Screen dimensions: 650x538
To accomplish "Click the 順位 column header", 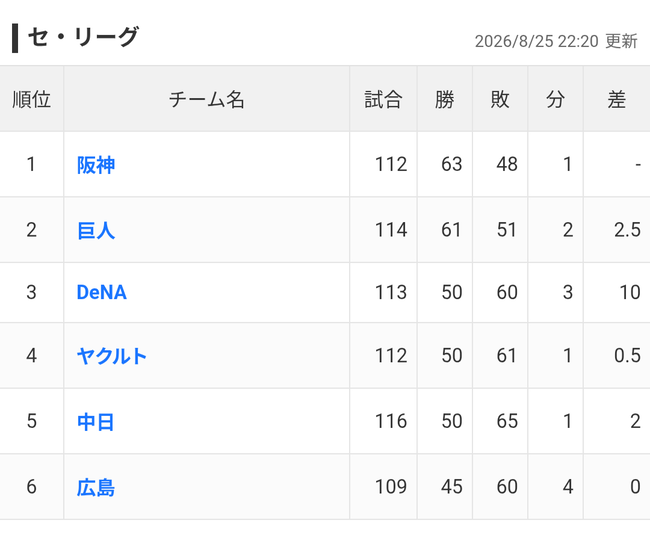I will pyautogui.click(x=32, y=99).
